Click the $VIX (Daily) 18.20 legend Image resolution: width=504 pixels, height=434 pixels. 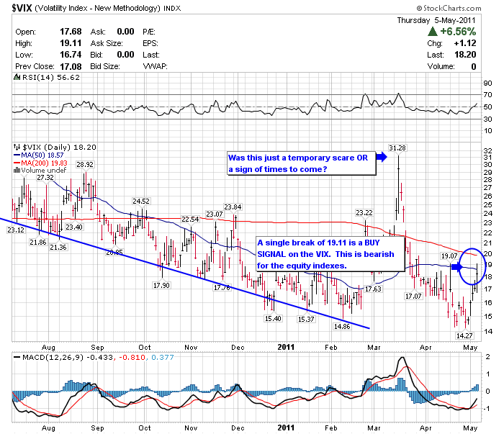60,147
